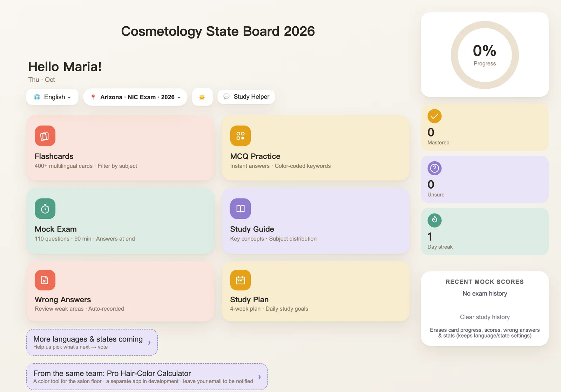Click the Wrong Answers file-x icon
Viewport: 561px width, 392px height.
pyautogui.click(x=45, y=280)
